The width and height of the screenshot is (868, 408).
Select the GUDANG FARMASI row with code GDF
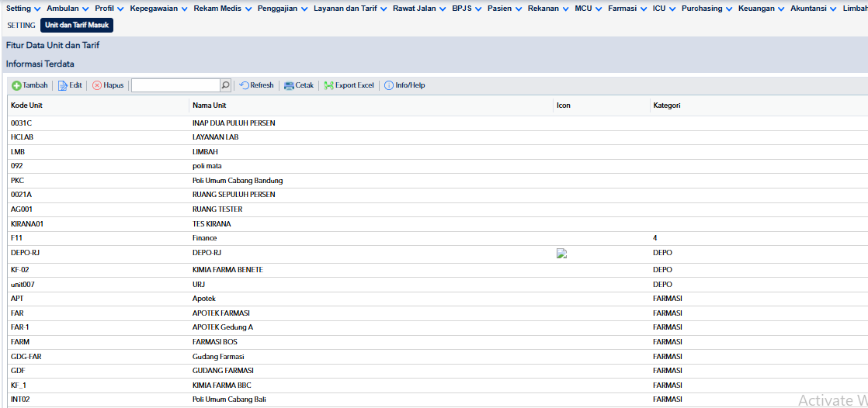coord(438,371)
